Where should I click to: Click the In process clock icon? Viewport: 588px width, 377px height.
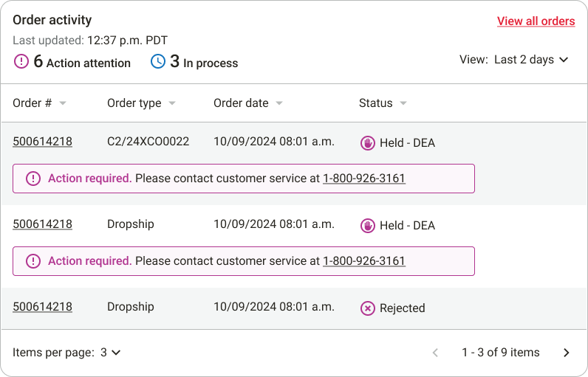158,61
